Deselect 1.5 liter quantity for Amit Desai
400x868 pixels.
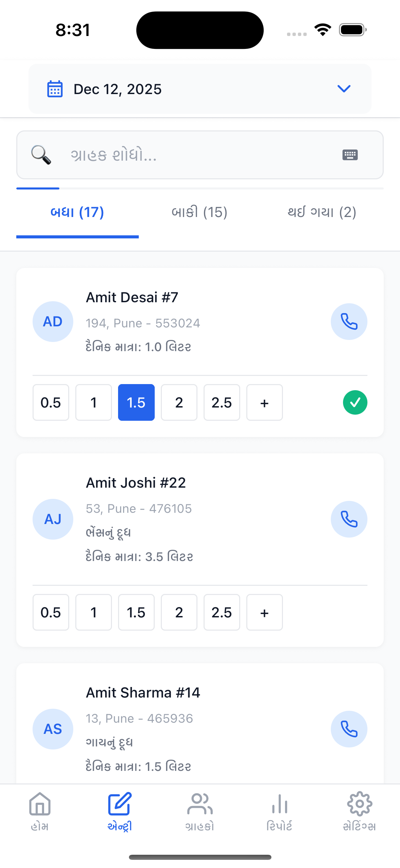point(136,402)
